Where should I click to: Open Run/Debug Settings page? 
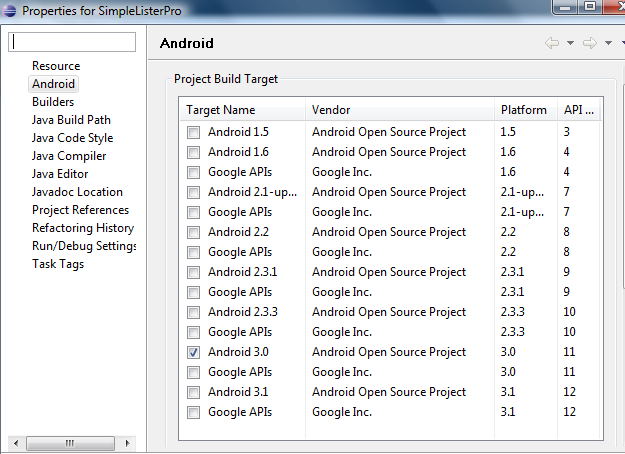coord(84,246)
